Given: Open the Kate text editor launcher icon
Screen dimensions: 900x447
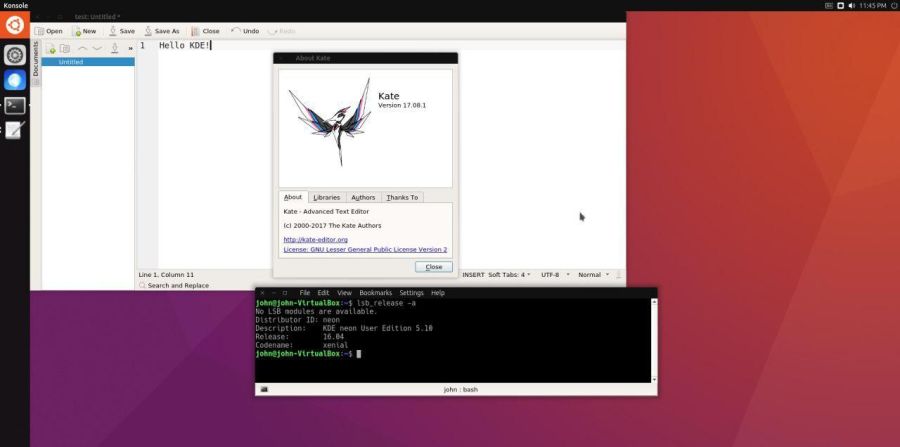Looking at the screenshot, I should coord(15,131).
